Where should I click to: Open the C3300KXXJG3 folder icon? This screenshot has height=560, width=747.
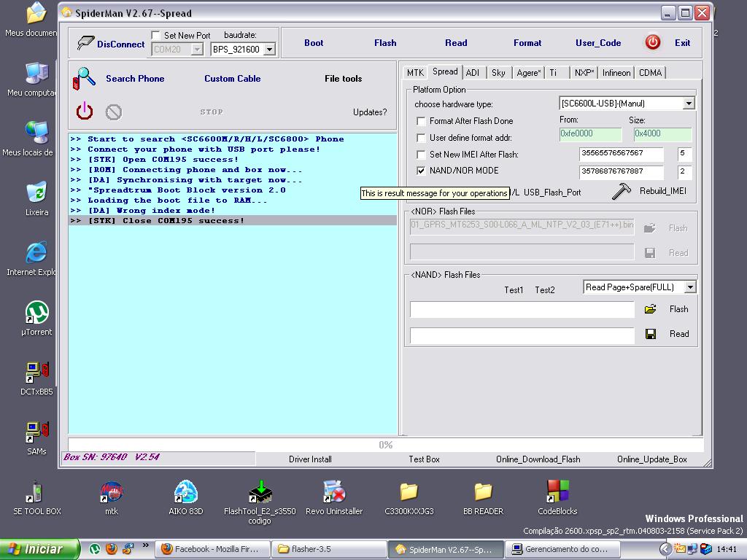pyautogui.click(x=409, y=492)
